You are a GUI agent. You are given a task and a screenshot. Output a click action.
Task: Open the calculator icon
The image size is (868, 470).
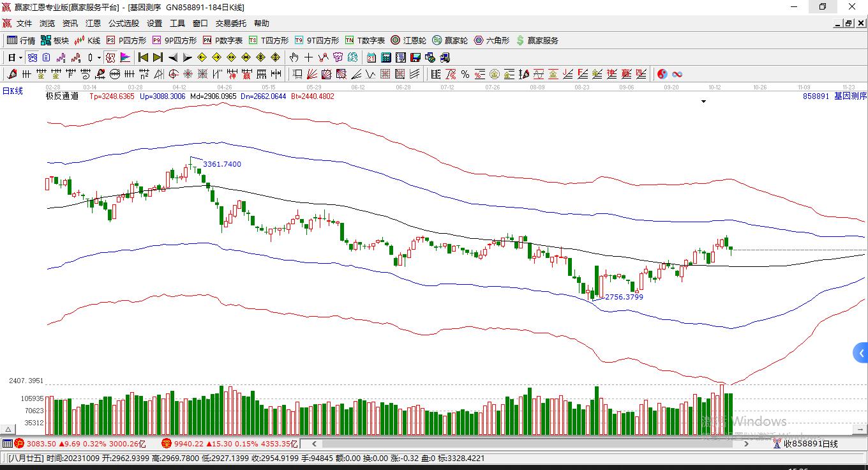pos(385,57)
